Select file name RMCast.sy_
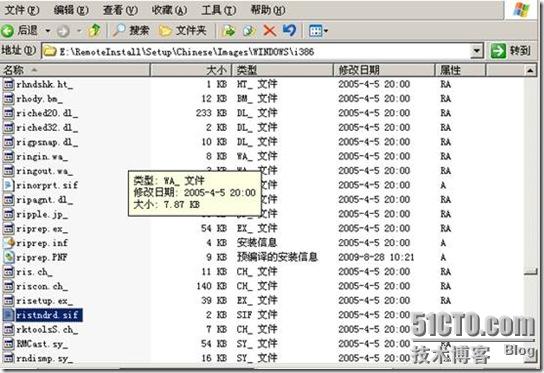 coord(42,344)
